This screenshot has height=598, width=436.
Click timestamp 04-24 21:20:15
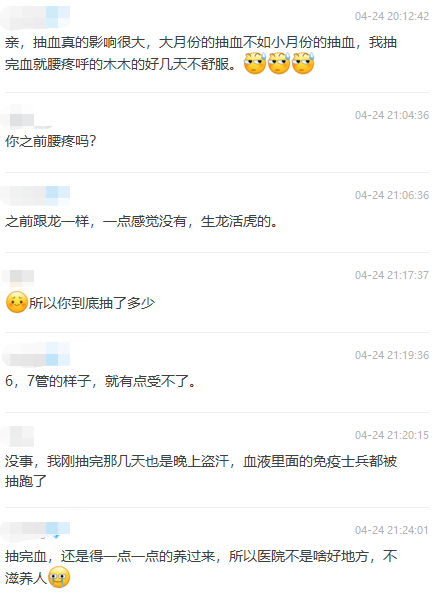392,435
